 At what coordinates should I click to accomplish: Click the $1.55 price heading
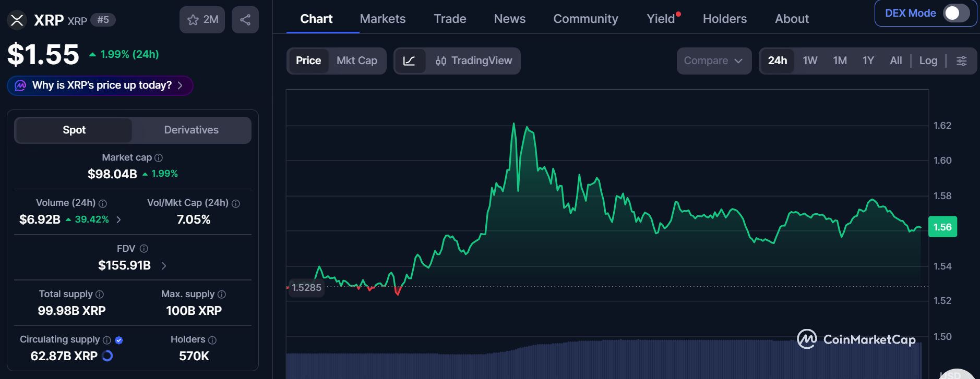pyautogui.click(x=43, y=54)
